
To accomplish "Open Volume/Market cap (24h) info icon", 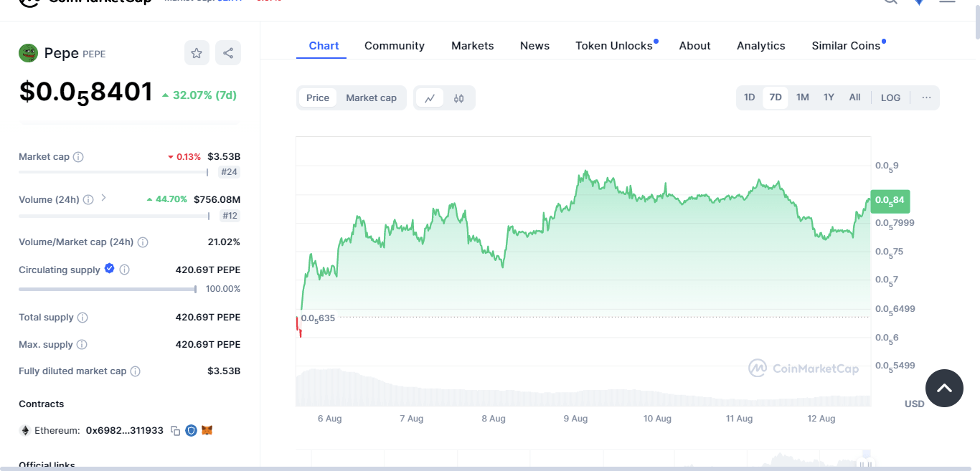I will pyautogui.click(x=143, y=242).
